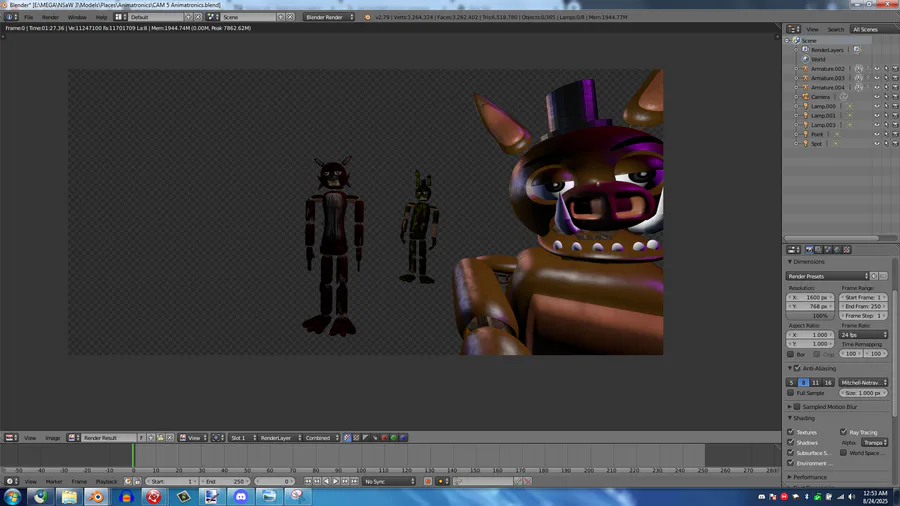Open the properties editor type selector icon
Viewport: 900px width, 506px height.
[x=793, y=250]
